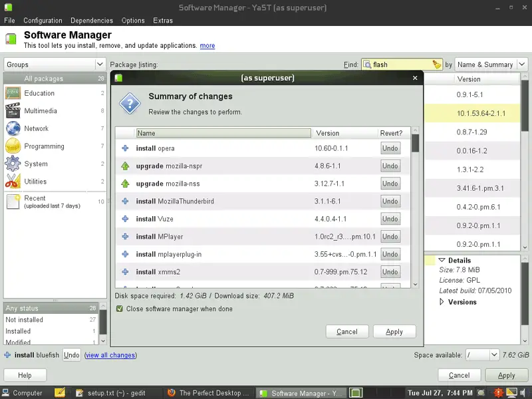Click Apply in the main Software Manager window
Image resolution: width=532 pixels, height=399 pixels.
pyautogui.click(x=507, y=375)
